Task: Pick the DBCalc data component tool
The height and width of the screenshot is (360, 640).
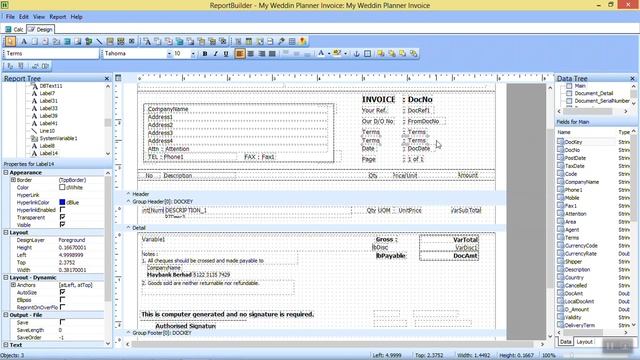Action: [x=179, y=41]
